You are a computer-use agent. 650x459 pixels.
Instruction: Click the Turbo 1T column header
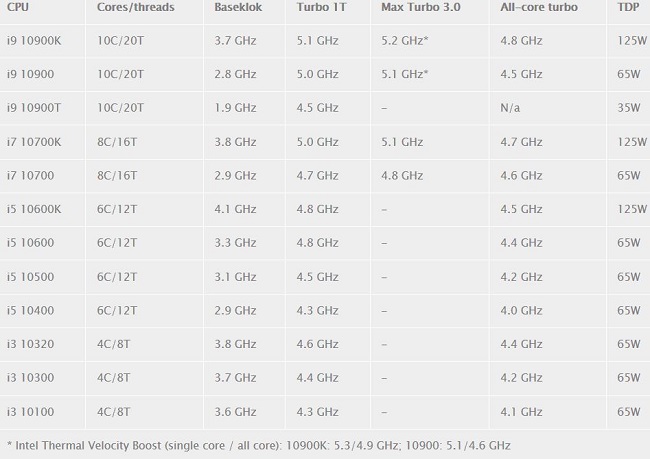[x=321, y=7]
